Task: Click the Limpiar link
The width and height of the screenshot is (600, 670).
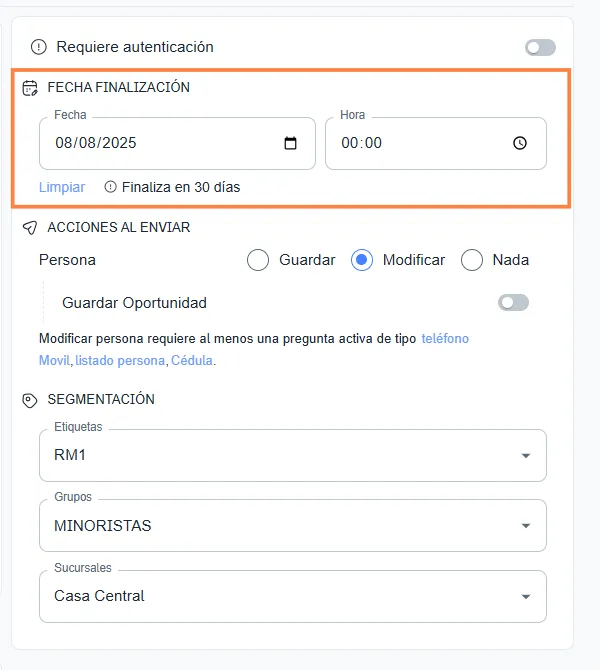Action: point(62,187)
